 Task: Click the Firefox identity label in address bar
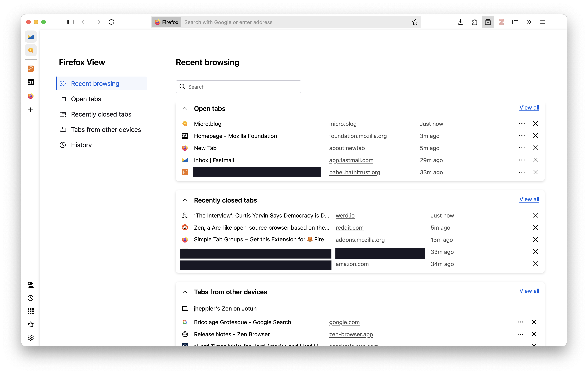(166, 22)
